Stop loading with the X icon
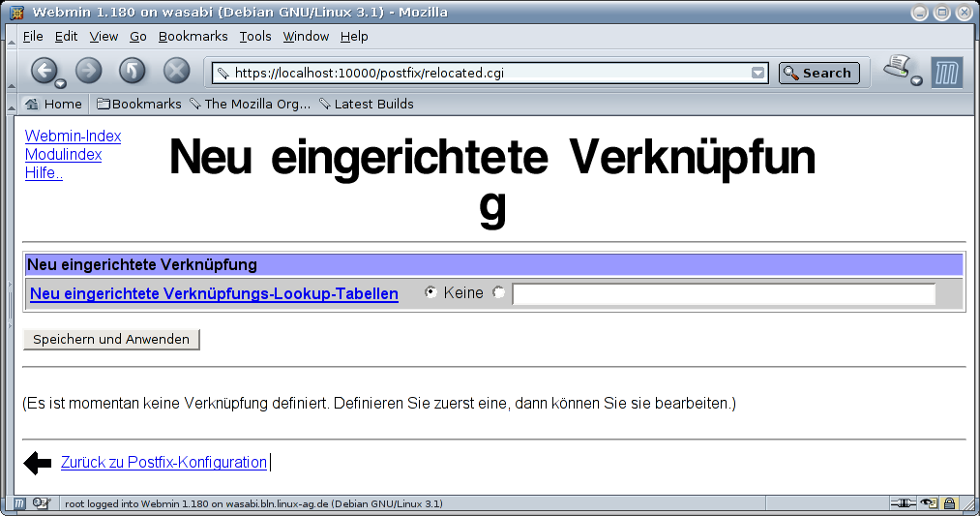Image resolution: width=980 pixels, height=516 pixels. pos(177,71)
